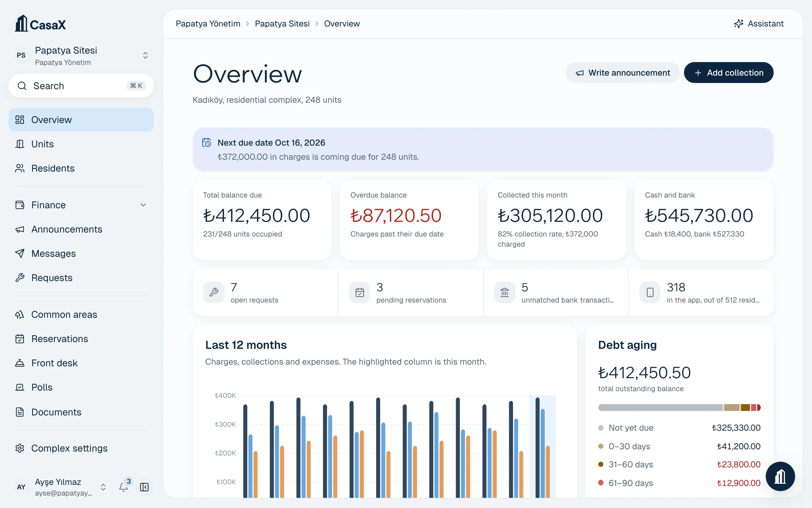
Task: Open notifications bell with badge 3
Action: (x=124, y=487)
